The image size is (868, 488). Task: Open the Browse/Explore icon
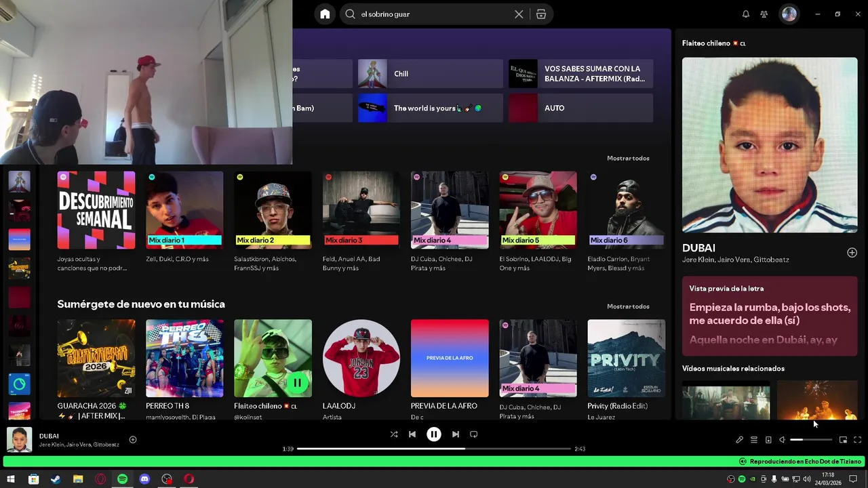click(541, 14)
